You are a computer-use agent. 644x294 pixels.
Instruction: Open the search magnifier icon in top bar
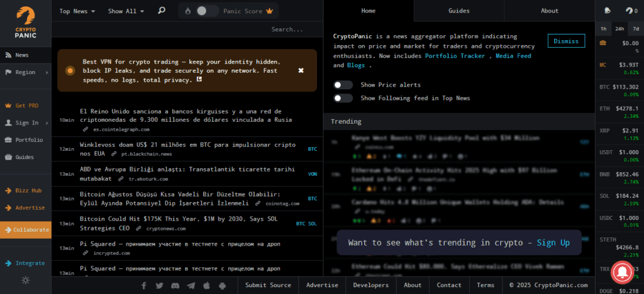coord(162,11)
